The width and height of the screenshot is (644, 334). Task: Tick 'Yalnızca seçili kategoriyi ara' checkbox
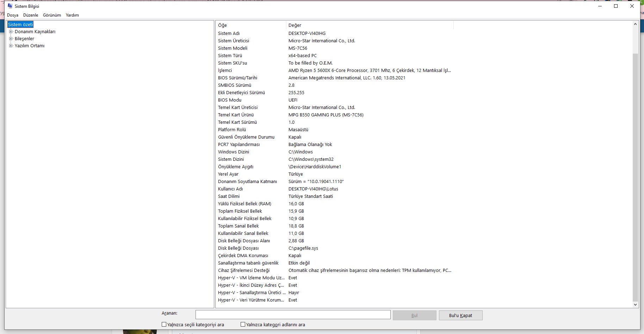point(164,324)
